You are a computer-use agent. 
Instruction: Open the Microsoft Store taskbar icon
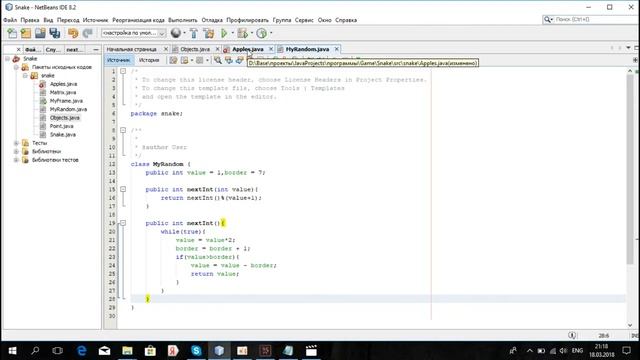coord(150,351)
